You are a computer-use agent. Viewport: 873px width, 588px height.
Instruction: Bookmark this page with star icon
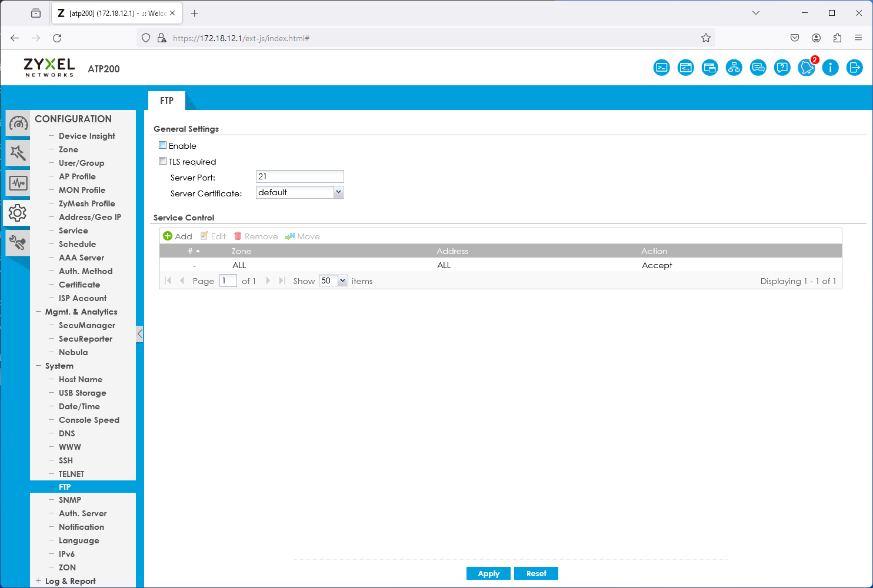(x=706, y=38)
